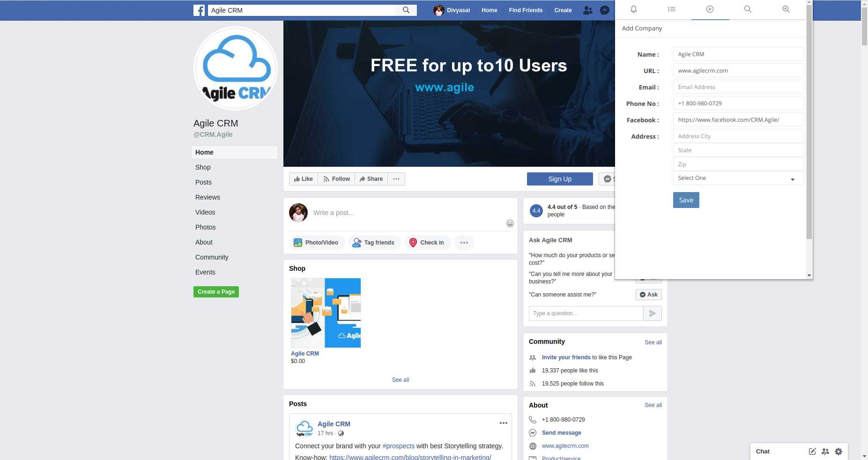
Task: Click the Facebook logo icon
Action: point(199,10)
